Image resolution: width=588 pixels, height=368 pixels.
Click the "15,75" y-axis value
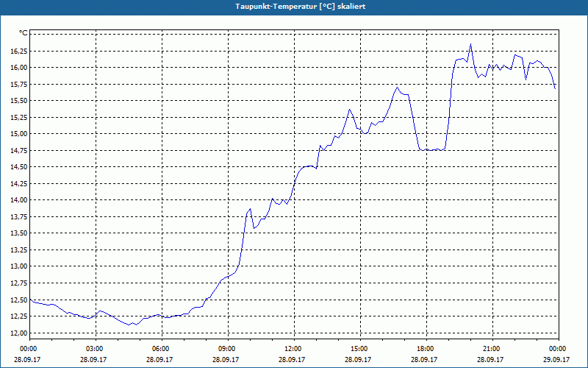(19, 84)
